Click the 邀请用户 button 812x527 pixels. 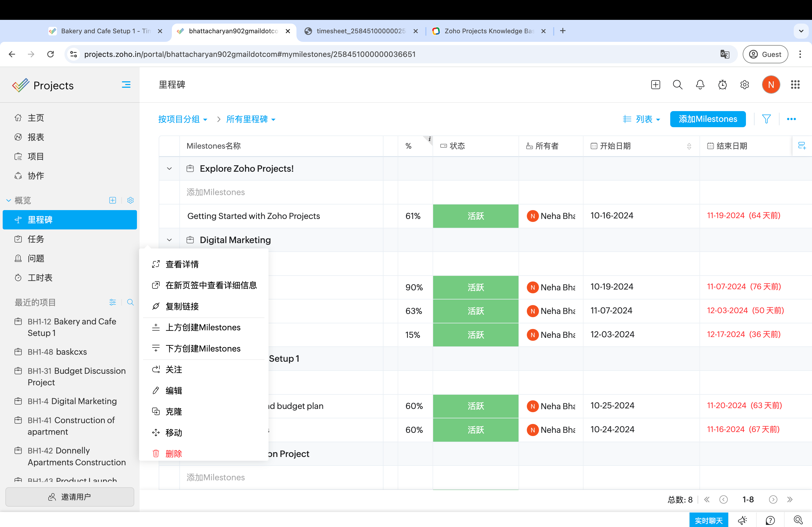tap(70, 497)
